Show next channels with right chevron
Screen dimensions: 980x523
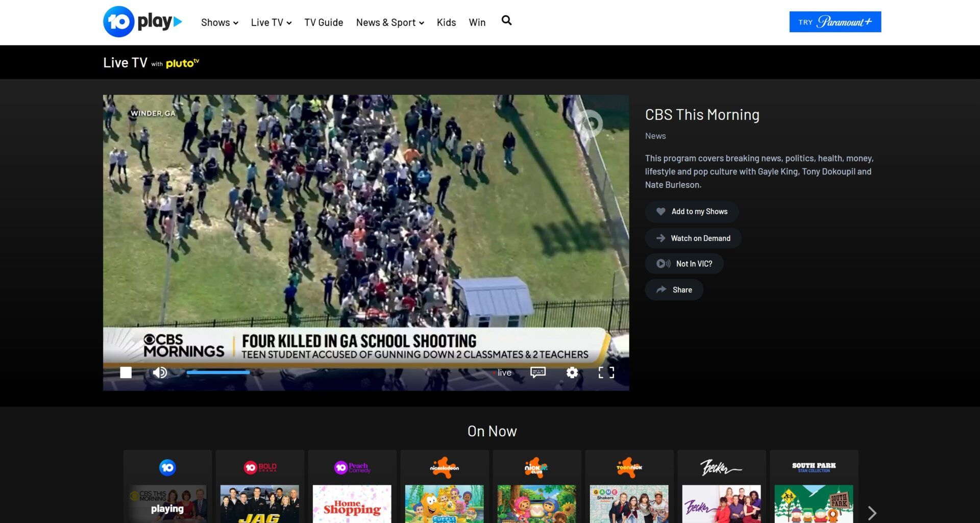coord(872,513)
